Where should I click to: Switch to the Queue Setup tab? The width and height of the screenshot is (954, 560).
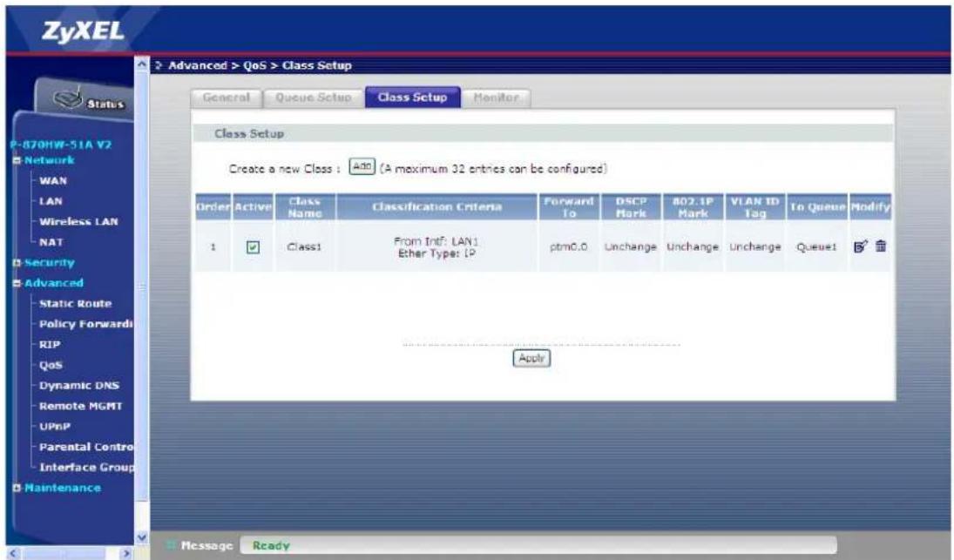coord(314,98)
